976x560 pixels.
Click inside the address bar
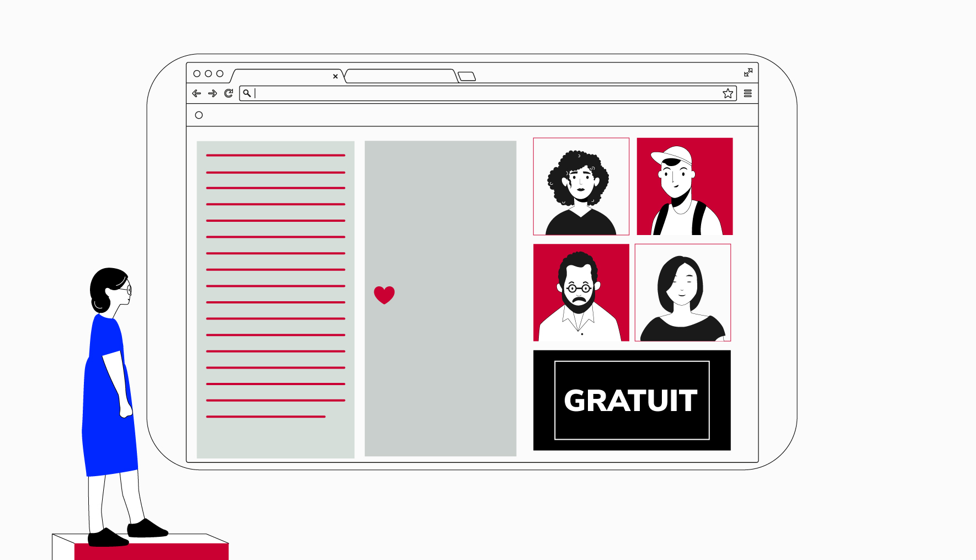pyautogui.click(x=486, y=93)
